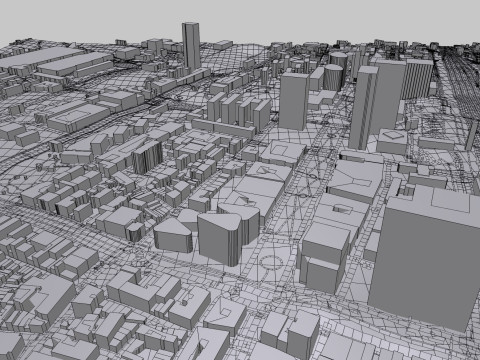Select the cylindrical tower with vertical stripes

coord(333,78)
